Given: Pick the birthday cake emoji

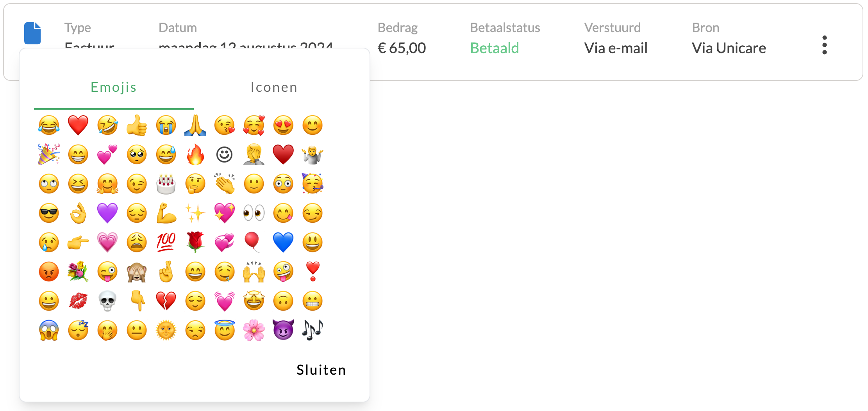Looking at the screenshot, I should click(x=166, y=184).
